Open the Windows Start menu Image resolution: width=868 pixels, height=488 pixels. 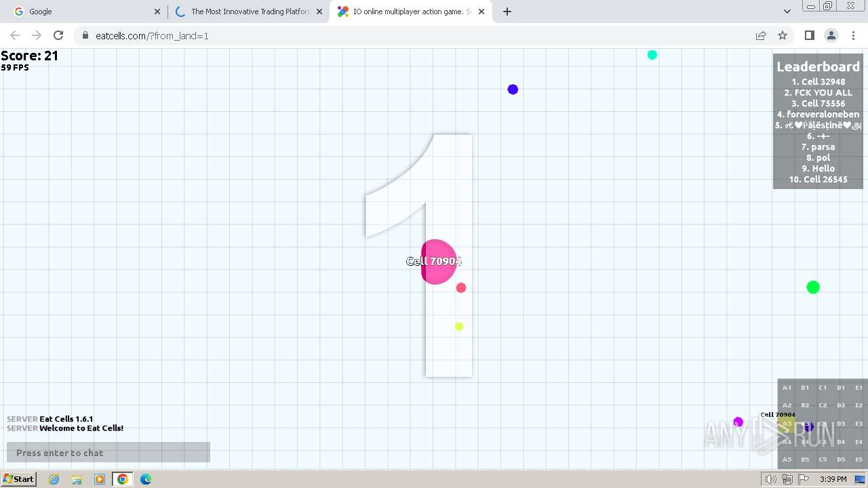[x=18, y=479]
